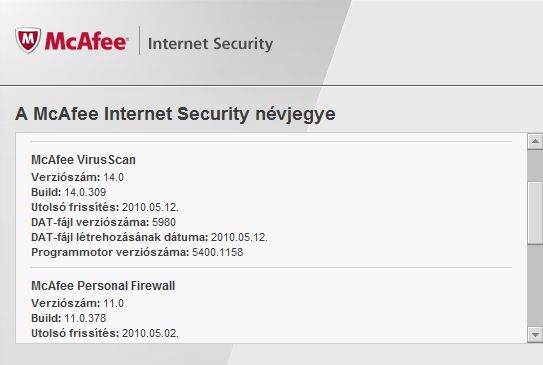Click the scroll up arrow of the info list
This screenshot has height=365, width=543.
pos(535,141)
